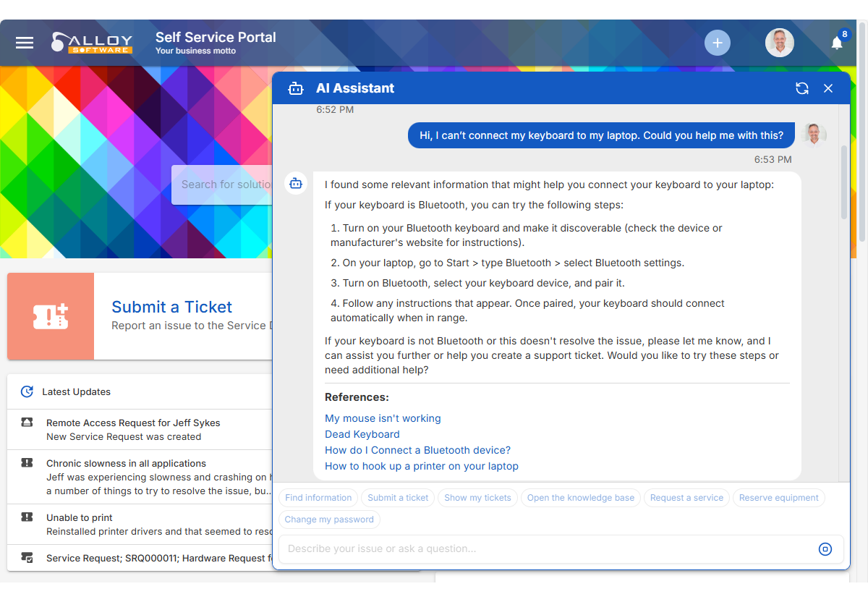The height and width of the screenshot is (602, 868).
Task: Open My mouse isn't working reference
Action: coord(383,418)
